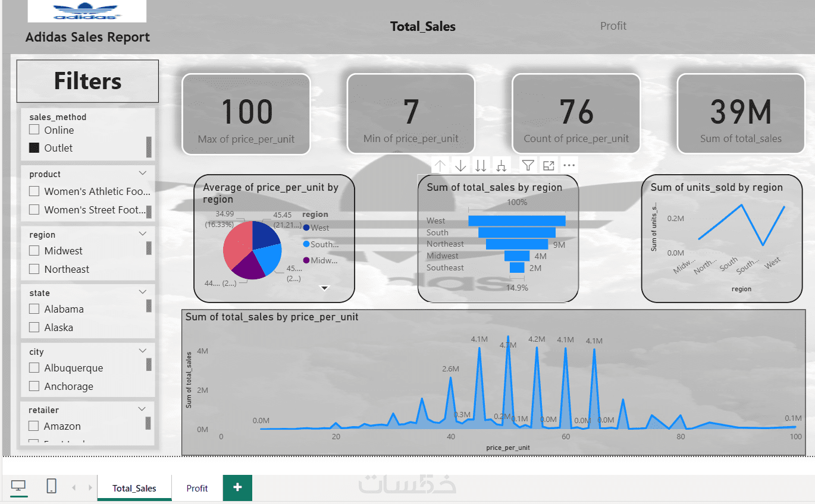Viewport: 815px width, 504px height.
Task: Collapse the retailer slicer chevron
Action: pyautogui.click(x=142, y=409)
